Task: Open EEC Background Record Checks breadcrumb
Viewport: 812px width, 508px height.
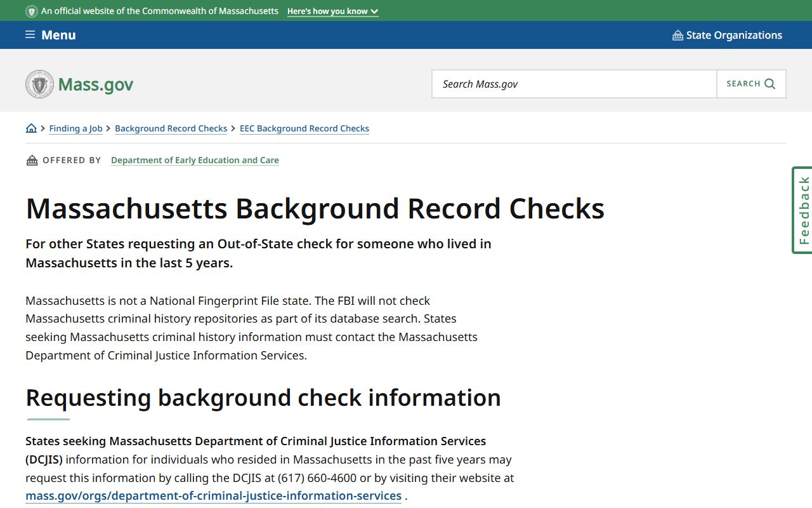Action: [x=304, y=128]
